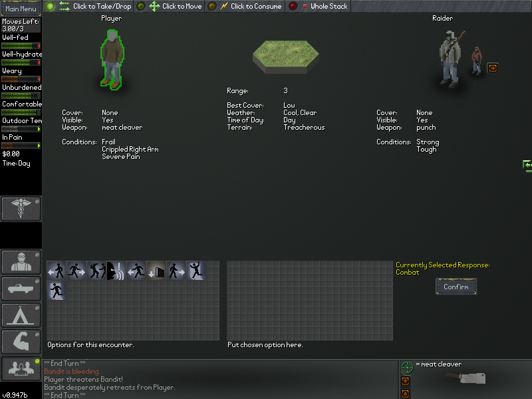Click the 'v0.947b' version label
This screenshot has height=399, width=532.
point(15,395)
